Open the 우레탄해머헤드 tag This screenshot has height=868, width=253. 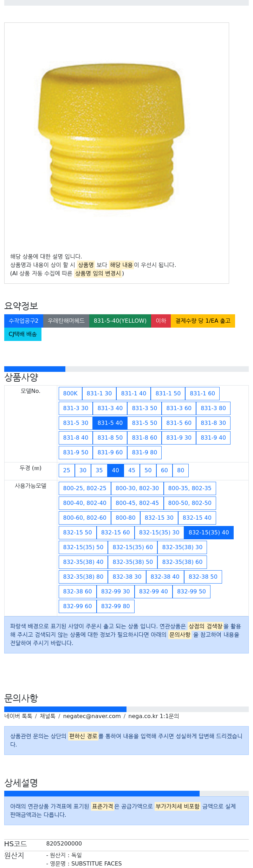pos(66,321)
